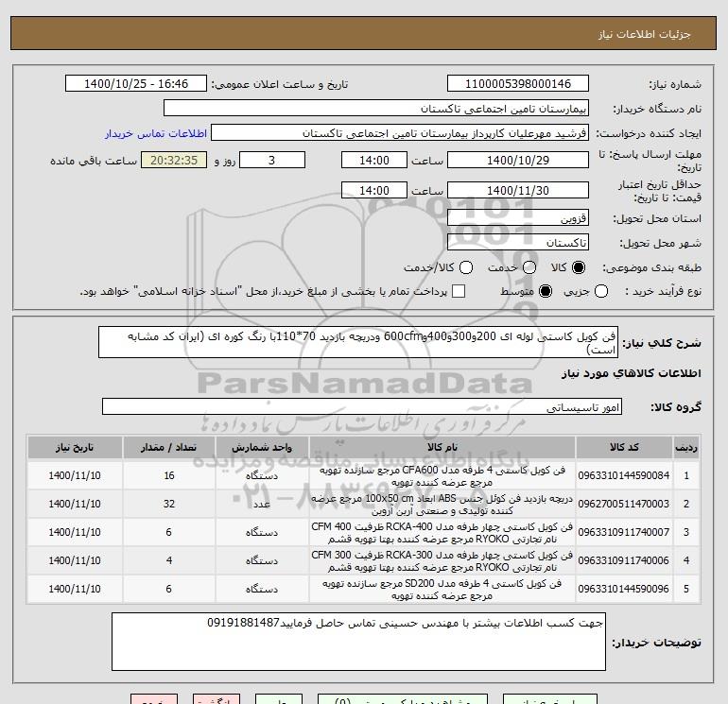Click unit دستگاه in the CFA600 row
Viewport: 728px width, 704px height.
(x=262, y=475)
